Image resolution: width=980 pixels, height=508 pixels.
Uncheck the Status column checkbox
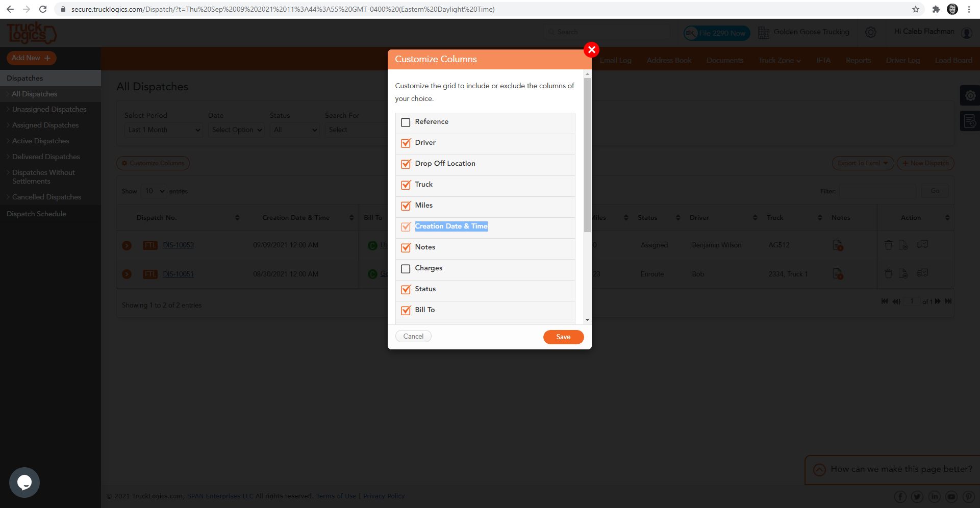(x=406, y=290)
